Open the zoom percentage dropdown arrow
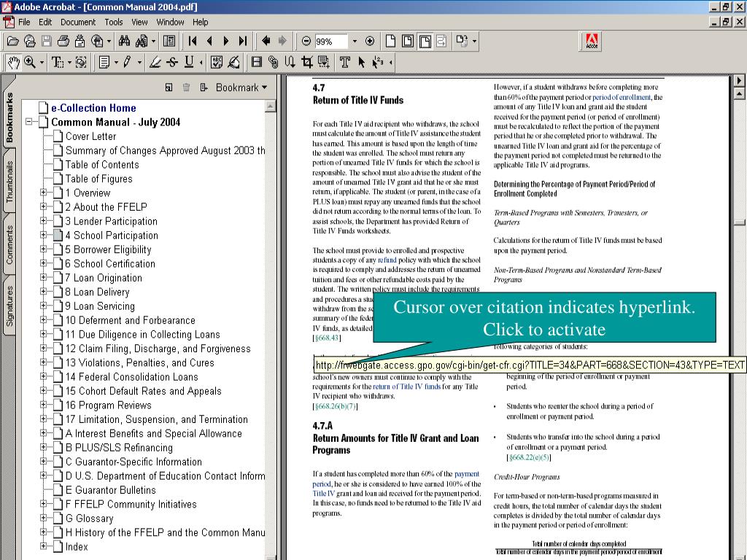 point(355,42)
